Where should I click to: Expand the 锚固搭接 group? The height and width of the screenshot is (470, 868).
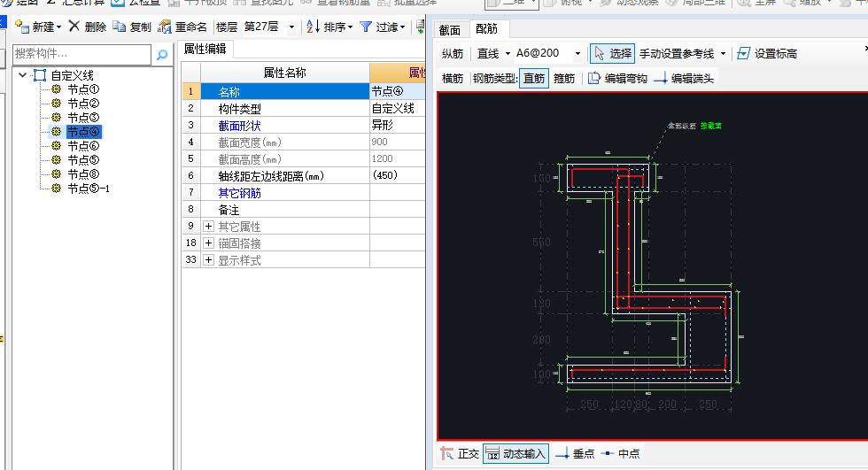(209, 243)
